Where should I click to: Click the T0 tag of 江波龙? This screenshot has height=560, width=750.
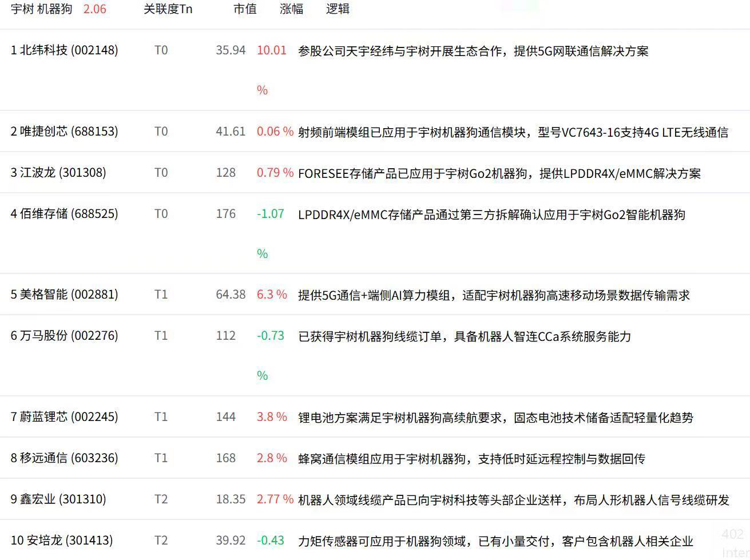pyautogui.click(x=161, y=173)
